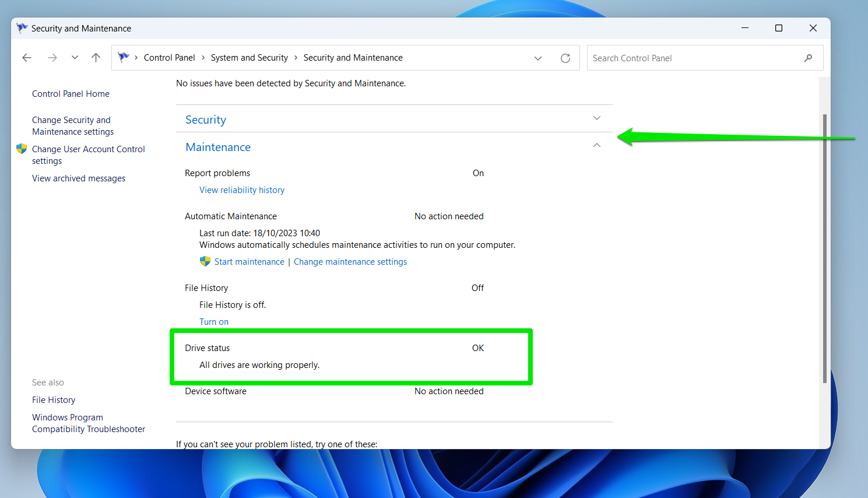Viewport: 868px width, 498px height.
Task: Click the Maintenance section heading
Action: (x=218, y=148)
